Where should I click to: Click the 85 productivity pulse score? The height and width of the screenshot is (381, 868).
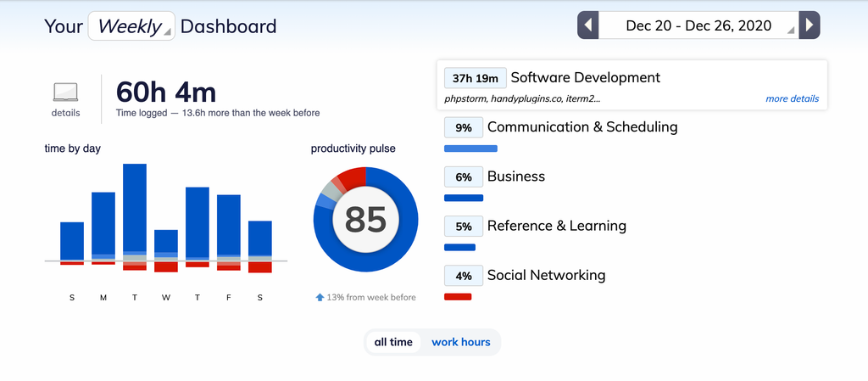coord(365,220)
